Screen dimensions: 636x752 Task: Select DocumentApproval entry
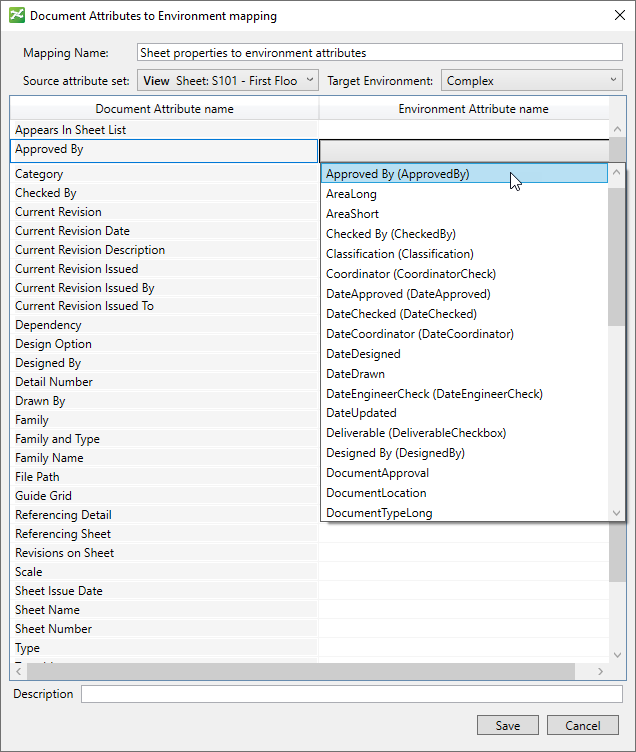point(464,473)
